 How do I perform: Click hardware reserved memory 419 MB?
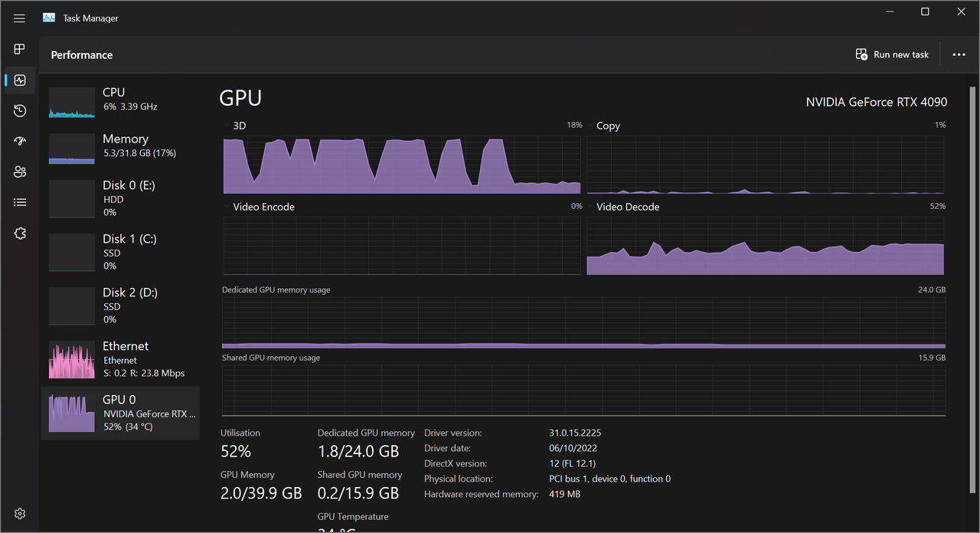(564, 494)
